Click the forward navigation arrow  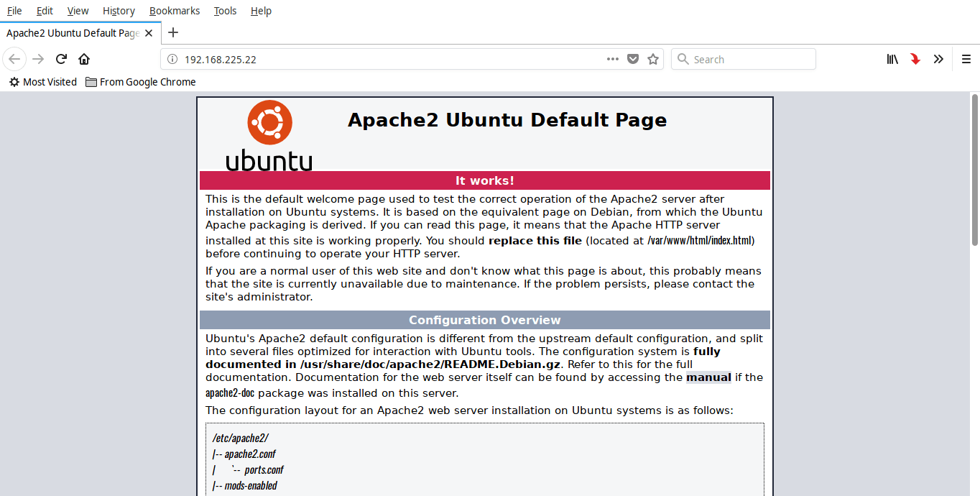(x=37, y=59)
